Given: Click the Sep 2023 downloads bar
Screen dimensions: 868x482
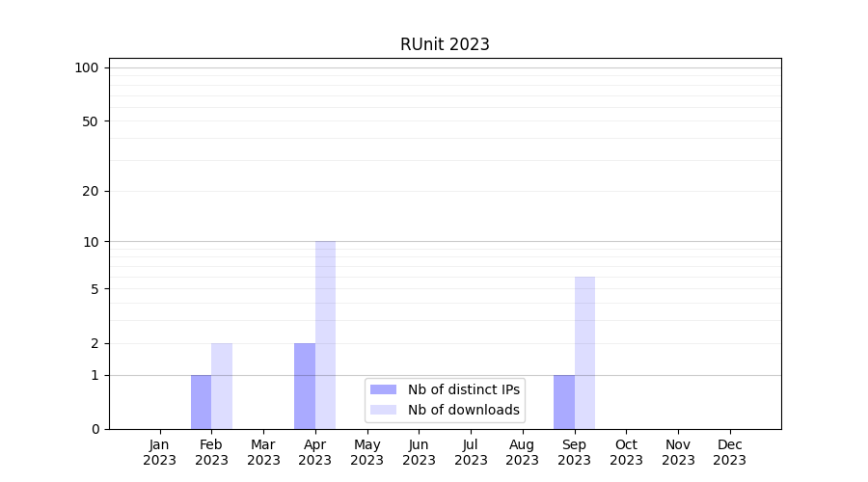Looking at the screenshot, I should [584, 352].
